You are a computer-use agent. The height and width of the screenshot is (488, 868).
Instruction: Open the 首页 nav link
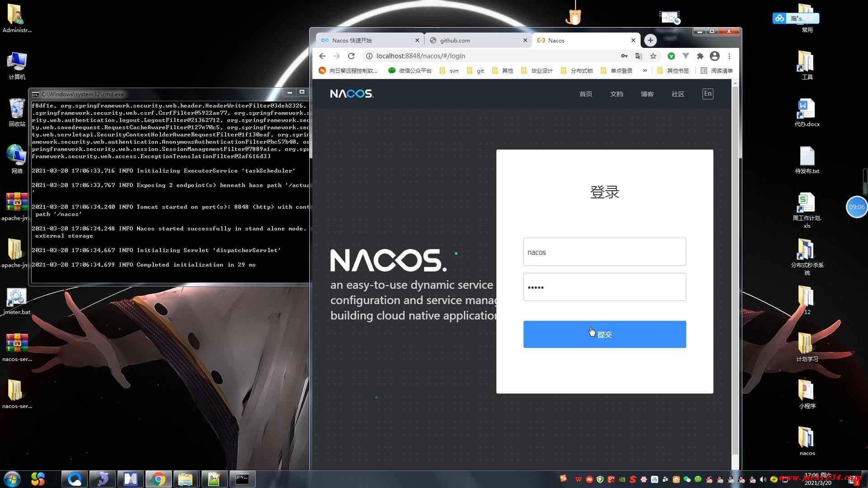(x=585, y=94)
